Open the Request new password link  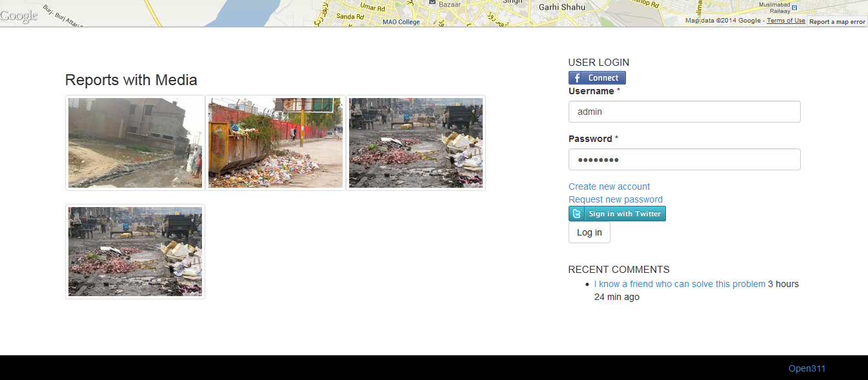pos(616,199)
